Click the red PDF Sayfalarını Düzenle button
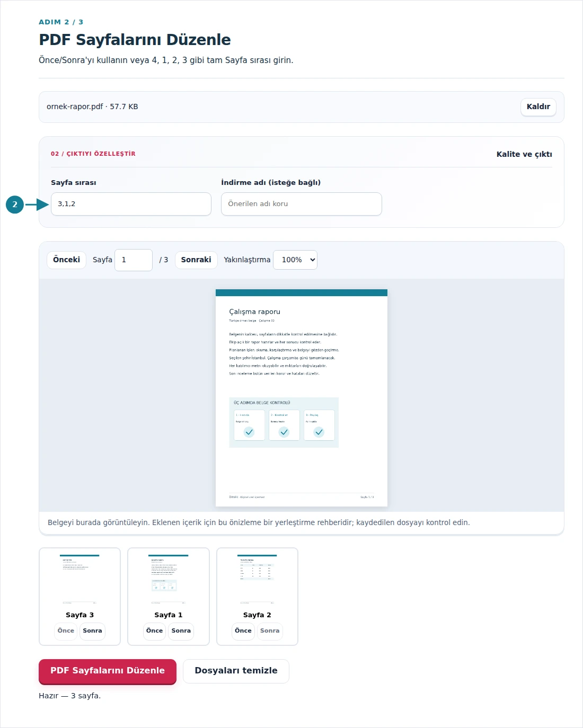The image size is (583, 728). pyautogui.click(x=108, y=671)
